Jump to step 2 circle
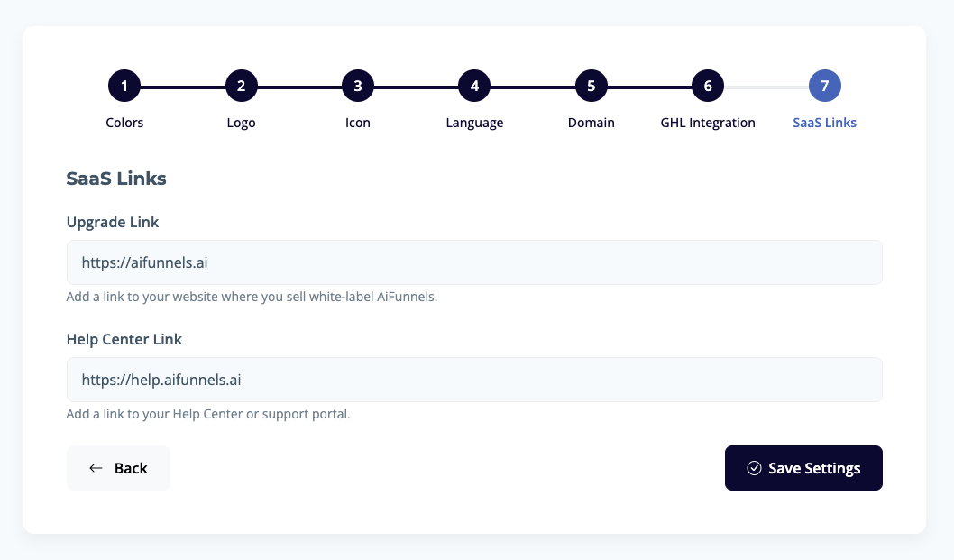954x560 pixels. pyautogui.click(x=241, y=87)
